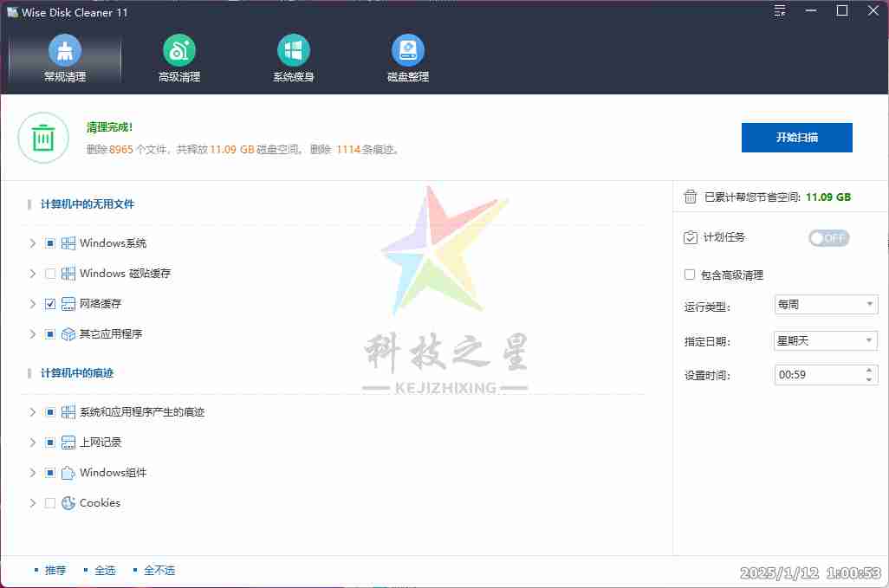Click the 全选 link

coord(105,571)
